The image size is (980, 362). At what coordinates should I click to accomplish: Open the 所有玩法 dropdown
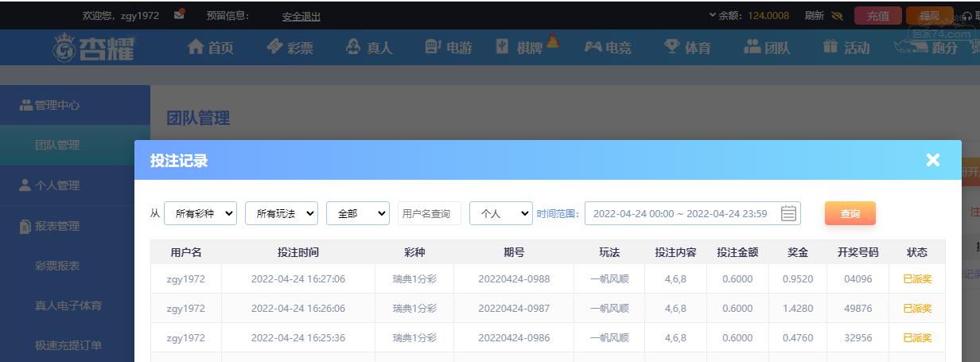coord(282,213)
